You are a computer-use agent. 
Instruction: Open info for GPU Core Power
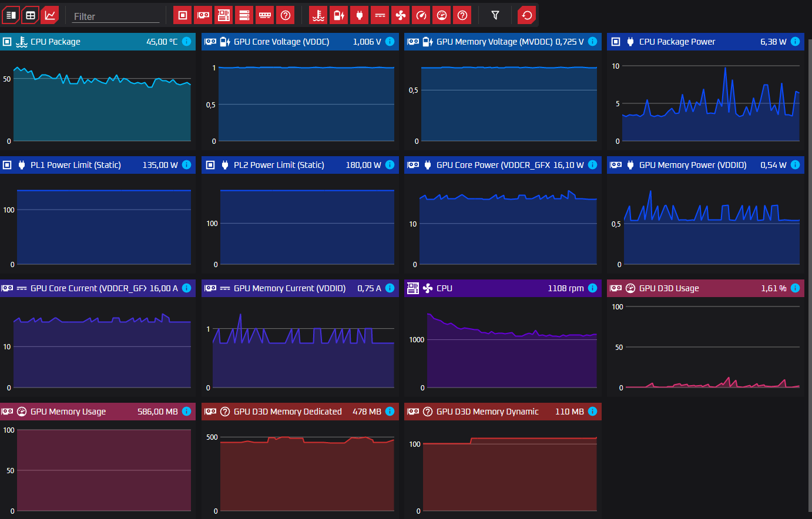(592, 165)
